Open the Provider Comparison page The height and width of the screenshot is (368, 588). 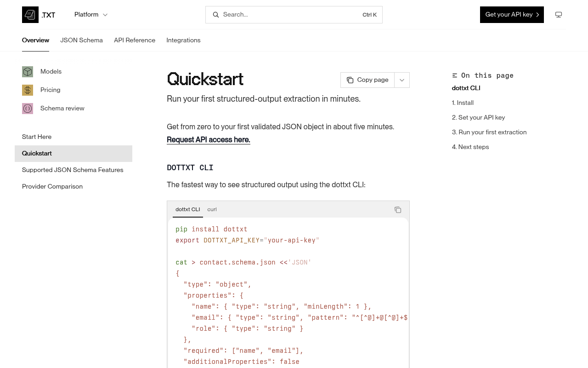coord(52,187)
